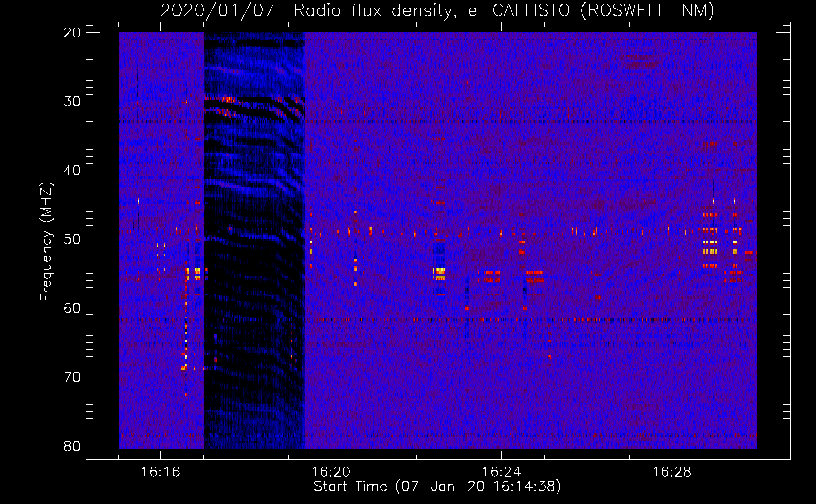The image size is (816, 504).
Task: Select the 30 MHz frequency tick label
Action: click(72, 101)
